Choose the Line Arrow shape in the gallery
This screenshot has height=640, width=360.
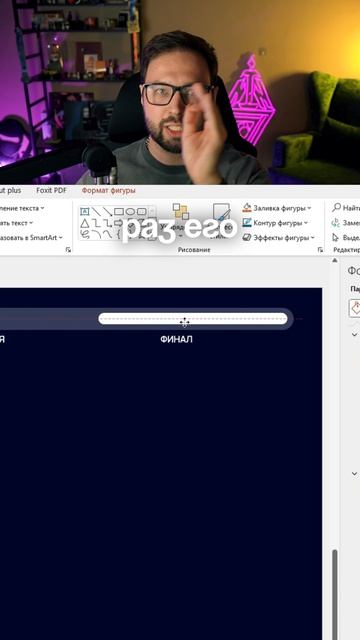tap(107, 211)
